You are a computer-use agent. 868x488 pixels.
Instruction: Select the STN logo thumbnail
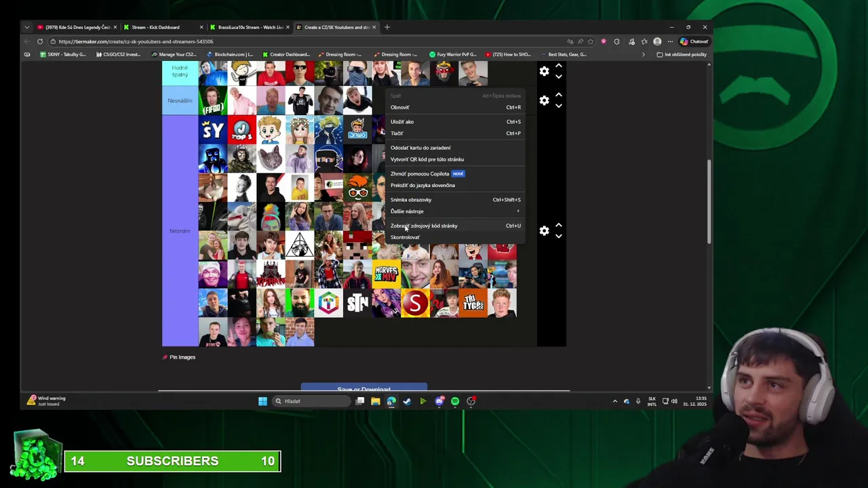tap(357, 303)
